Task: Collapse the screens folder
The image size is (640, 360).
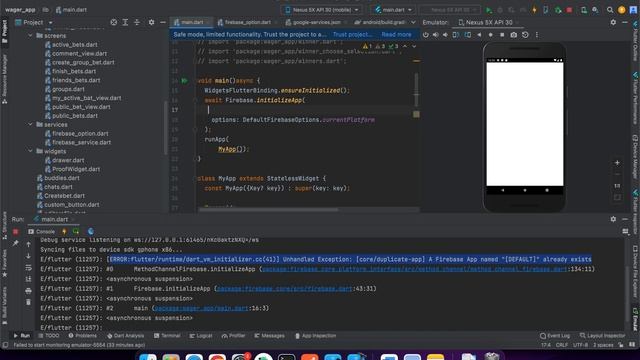Action: pos(30,36)
